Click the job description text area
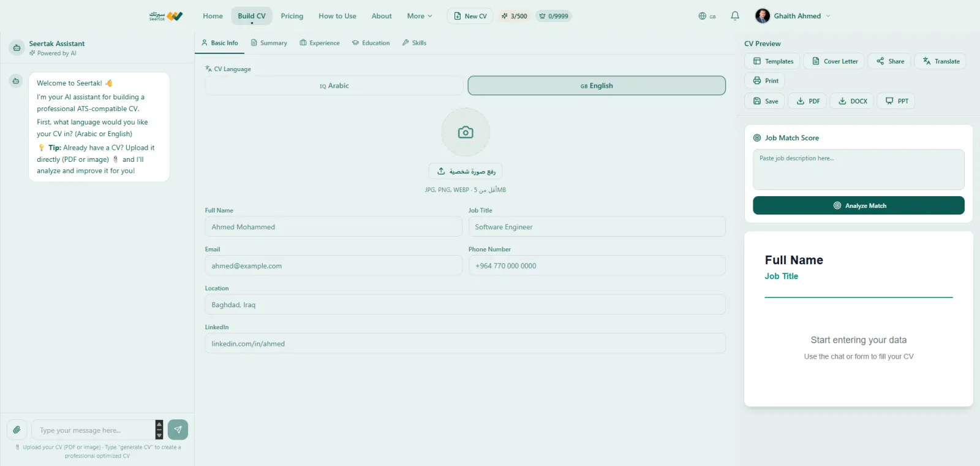 (x=859, y=169)
